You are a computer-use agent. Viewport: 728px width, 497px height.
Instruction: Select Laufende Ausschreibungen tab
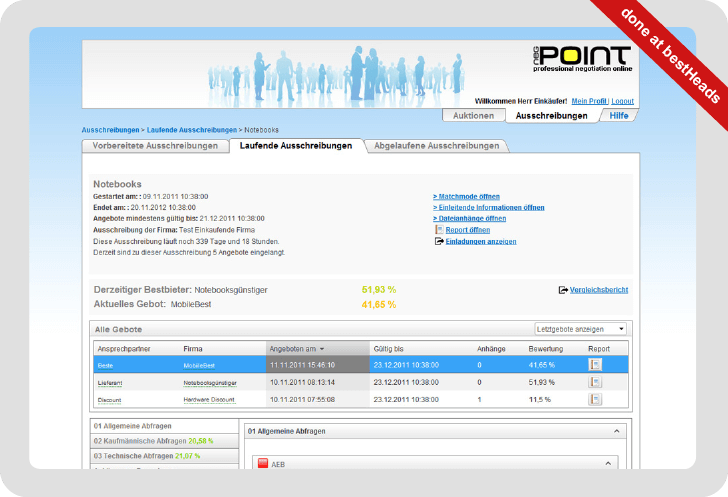coord(296,145)
